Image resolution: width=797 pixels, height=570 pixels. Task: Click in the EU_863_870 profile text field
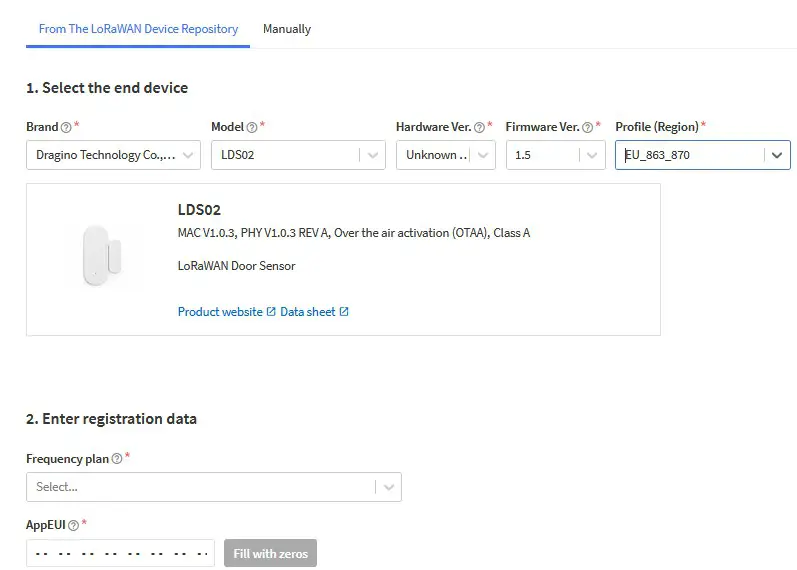(x=689, y=155)
